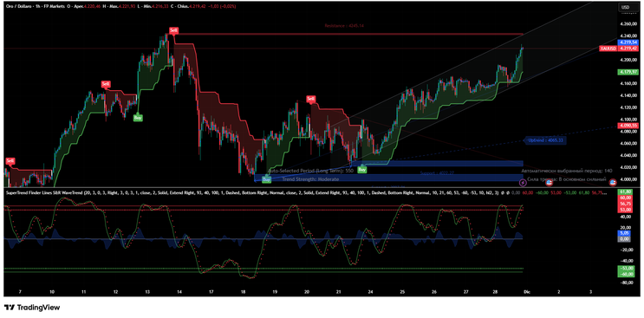644x318 pixels.
Task: Click the XAUUSD symbol price label
Action: [x=608, y=49]
